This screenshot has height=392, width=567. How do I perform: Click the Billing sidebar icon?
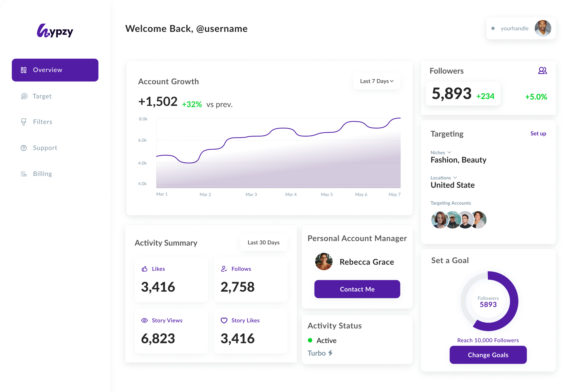(24, 174)
